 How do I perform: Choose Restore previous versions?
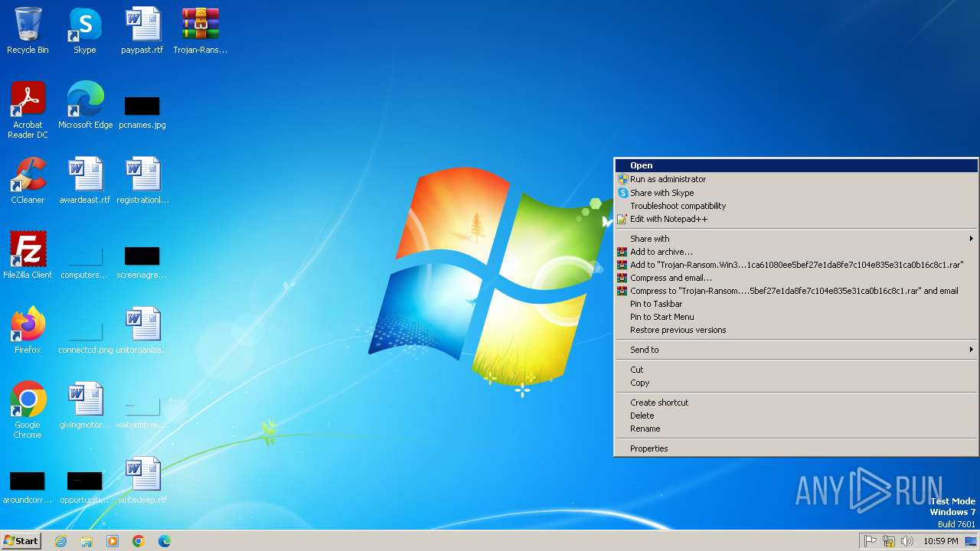(x=796, y=330)
